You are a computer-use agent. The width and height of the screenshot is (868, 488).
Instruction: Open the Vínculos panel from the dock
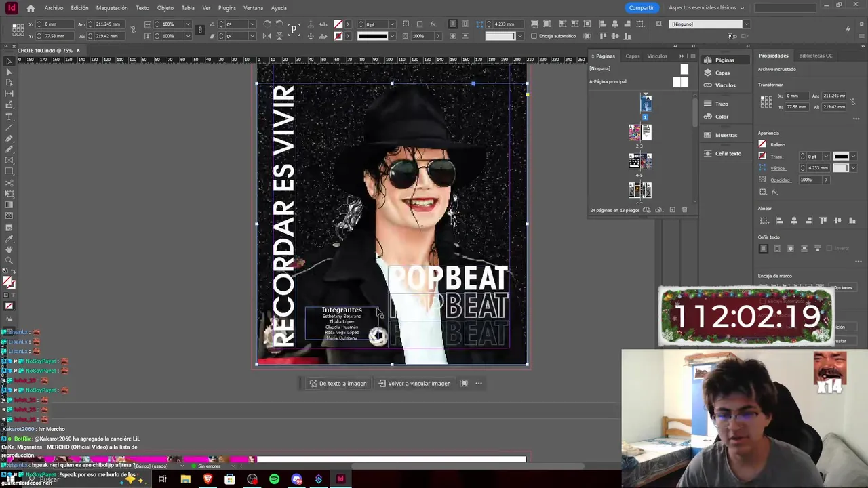[x=725, y=85]
